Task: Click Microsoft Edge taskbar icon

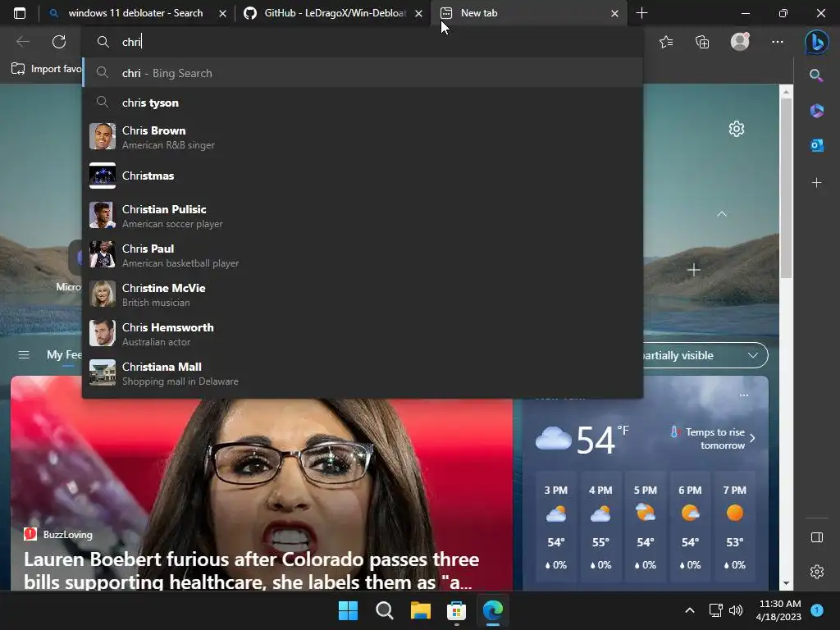Action: (493, 610)
